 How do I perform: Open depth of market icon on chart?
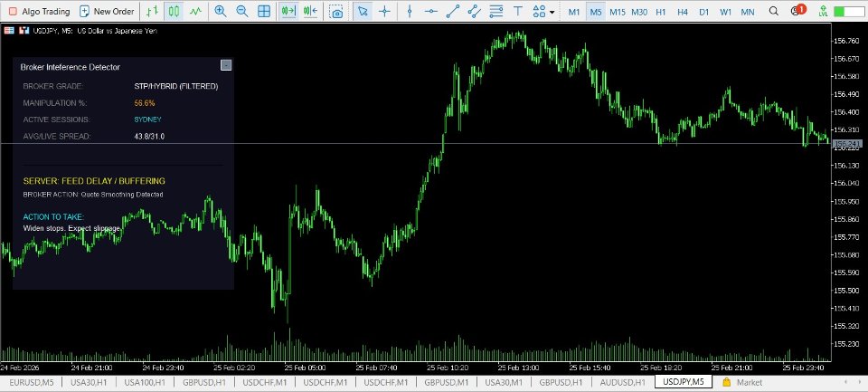pyautogui.click(x=9, y=31)
